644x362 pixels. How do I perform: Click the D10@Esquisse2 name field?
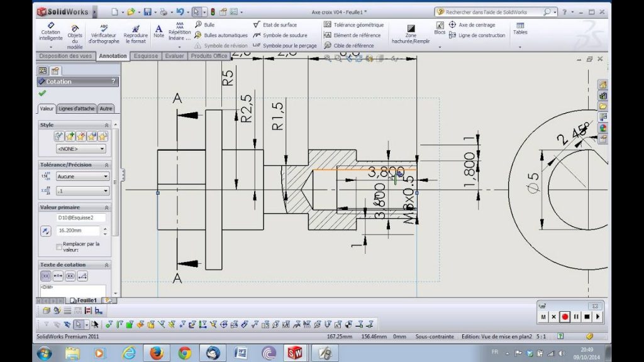click(81, 217)
